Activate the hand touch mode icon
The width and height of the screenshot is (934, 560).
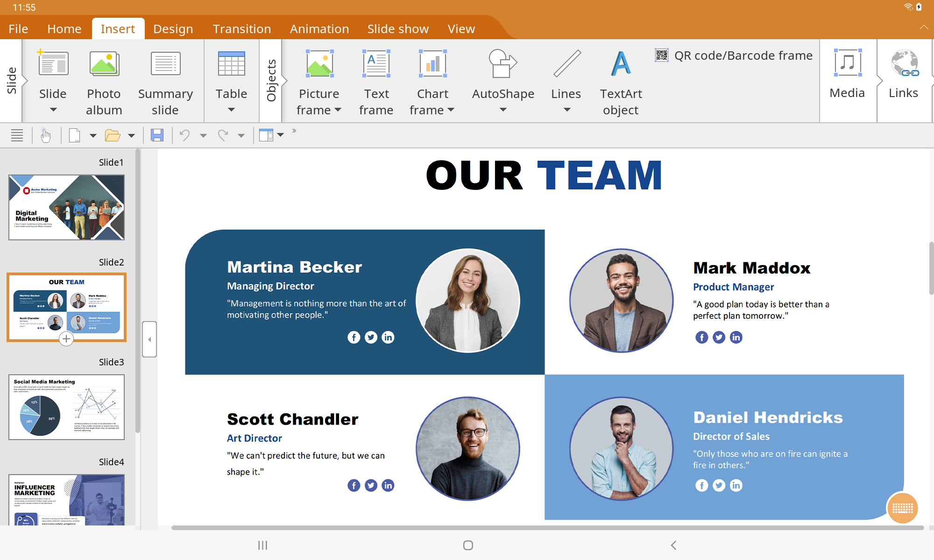pos(46,135)
